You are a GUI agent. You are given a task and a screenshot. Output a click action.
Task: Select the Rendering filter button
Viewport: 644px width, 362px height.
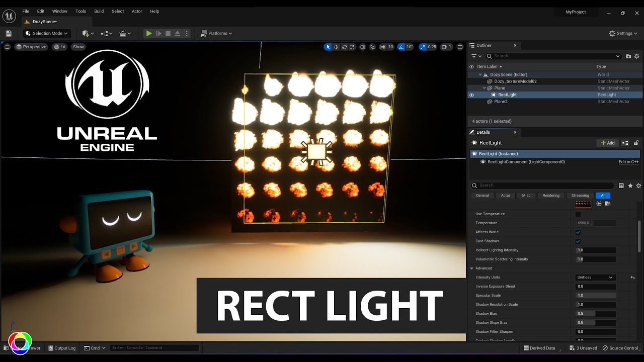click(551, 196)
